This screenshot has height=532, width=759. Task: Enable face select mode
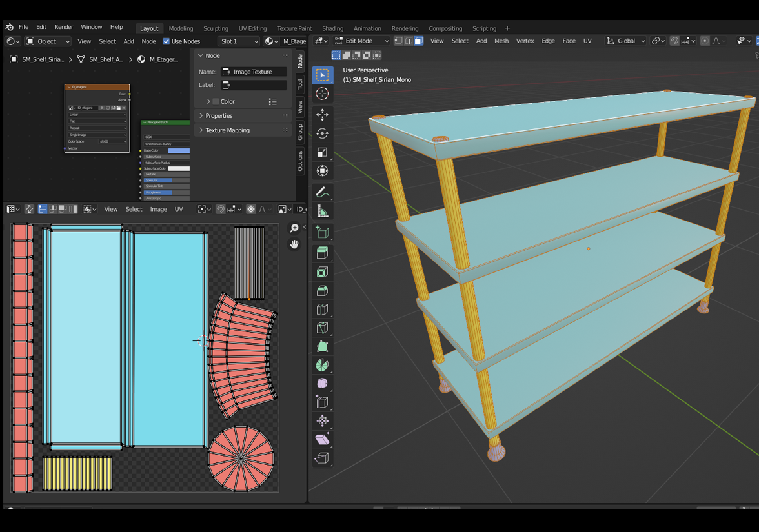point(418,41)
